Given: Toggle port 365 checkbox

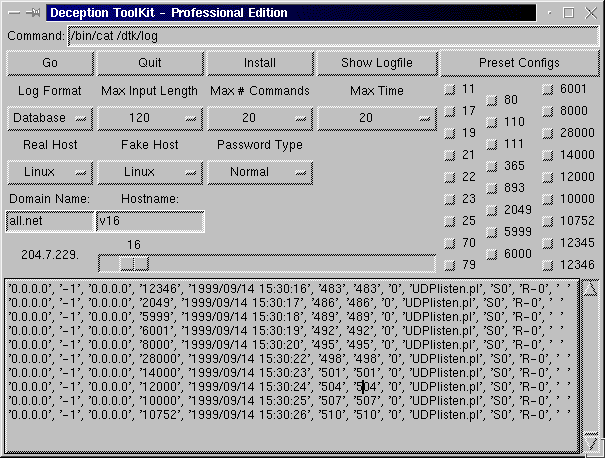Looking at the screenshot, I should [492, 166].
